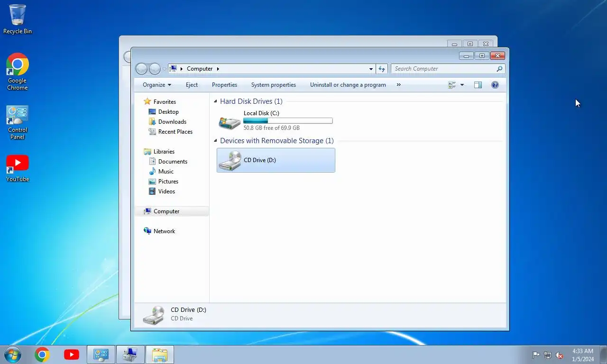Click the volume tray icon
607x364 pixels.
click(560, 355)
